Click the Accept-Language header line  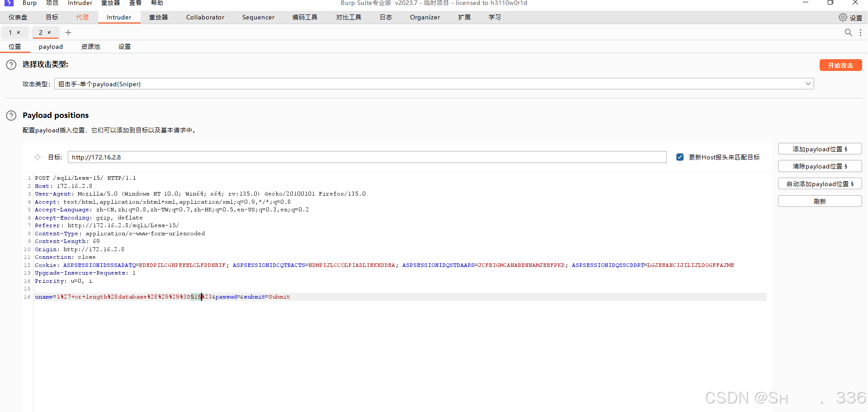coord(172,210)
